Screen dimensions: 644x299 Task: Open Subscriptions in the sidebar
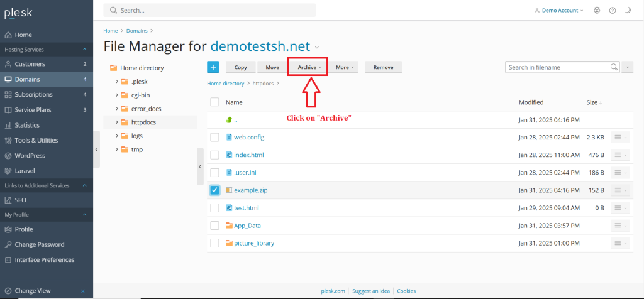point(47,94)
